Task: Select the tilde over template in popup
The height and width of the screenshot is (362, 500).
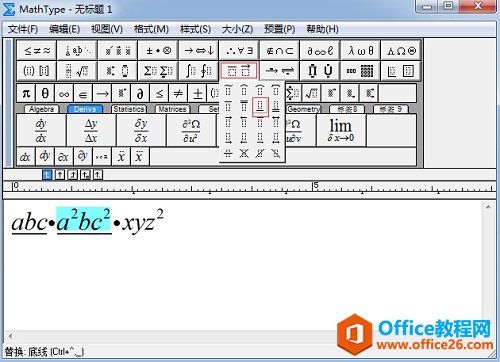Action: [228, 90]
